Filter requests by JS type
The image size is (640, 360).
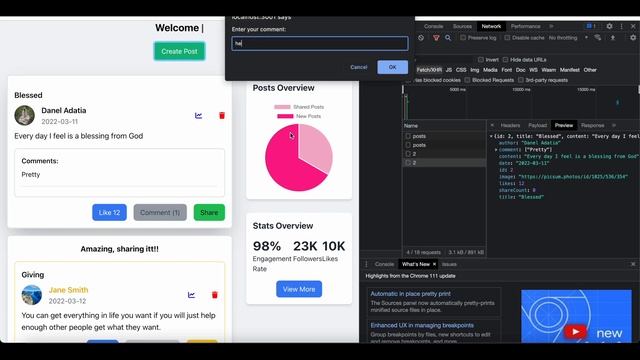tap(449, 70)
